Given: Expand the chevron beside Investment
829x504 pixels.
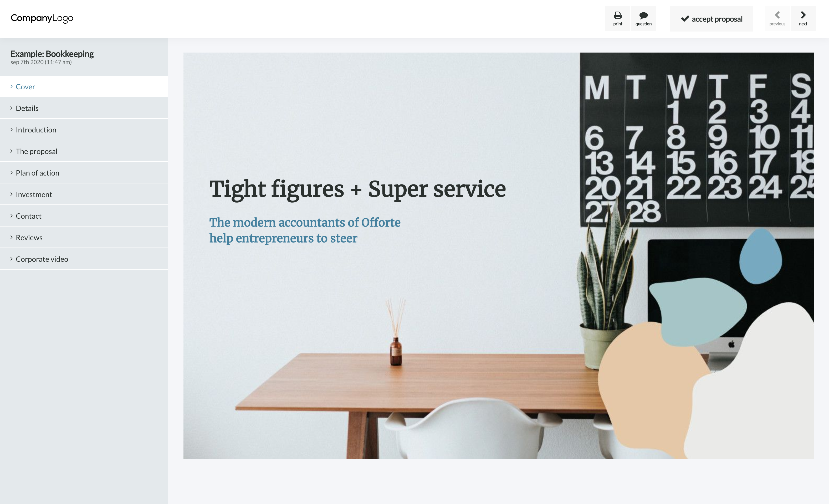Looking at the screenshot, I should tap(12, 194).
